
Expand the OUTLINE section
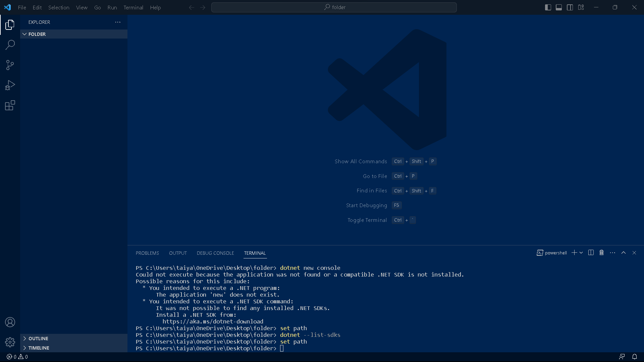point(38,339)
